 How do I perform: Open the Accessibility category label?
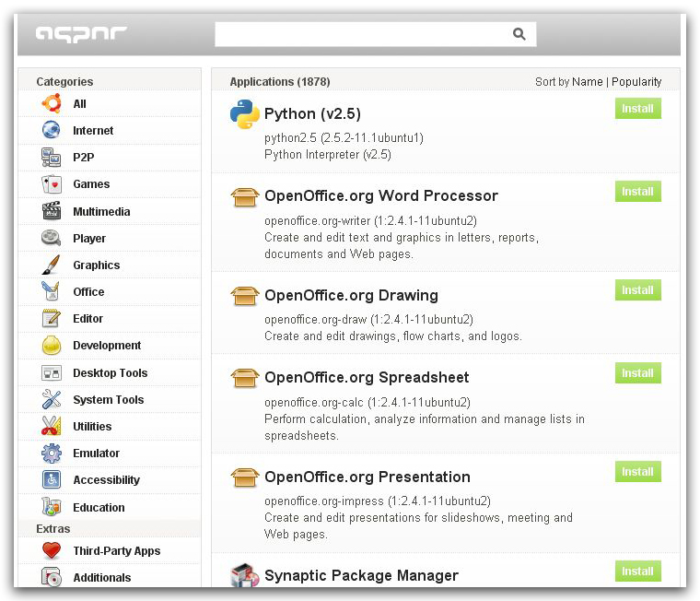106,480
